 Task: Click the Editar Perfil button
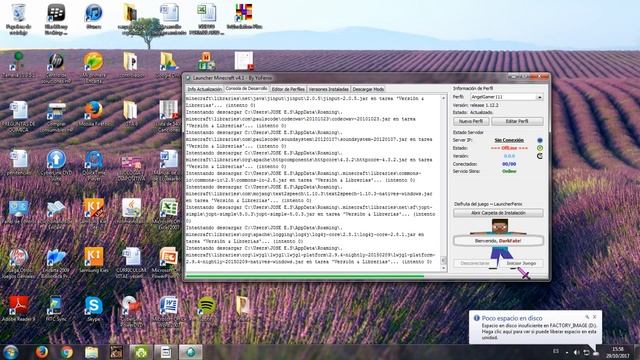517,121
